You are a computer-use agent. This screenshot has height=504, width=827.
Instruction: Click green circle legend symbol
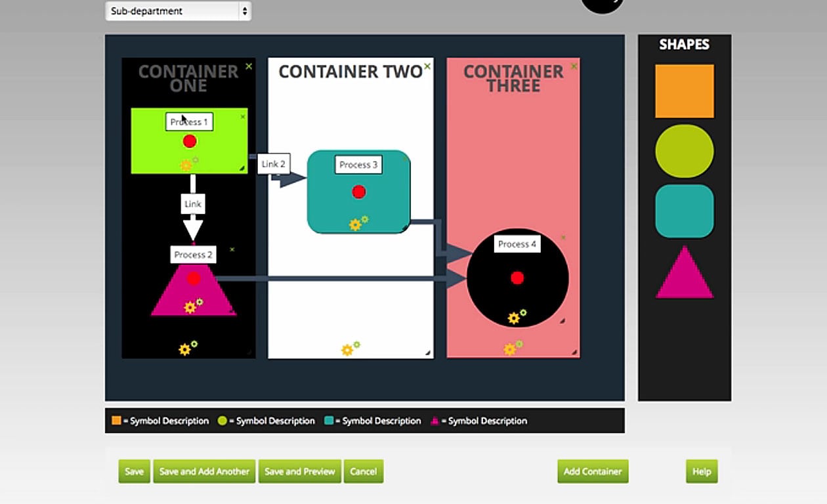coord(223,421)
